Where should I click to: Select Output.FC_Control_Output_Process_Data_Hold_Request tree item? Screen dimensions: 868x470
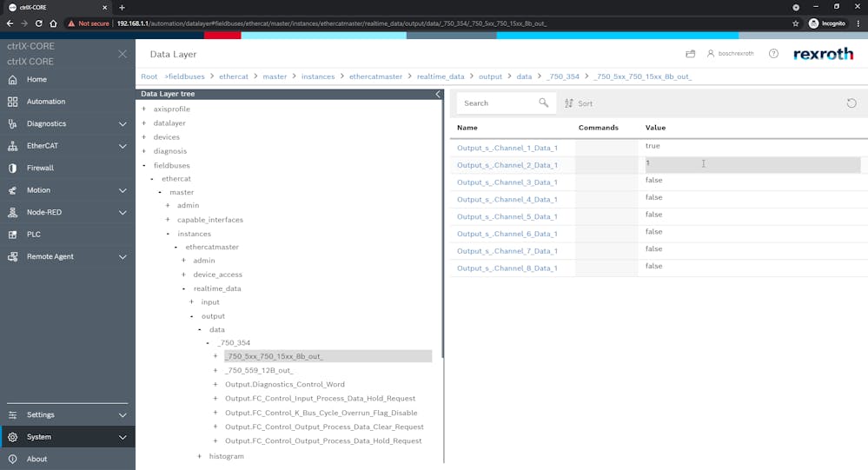[x=323, y=440]
